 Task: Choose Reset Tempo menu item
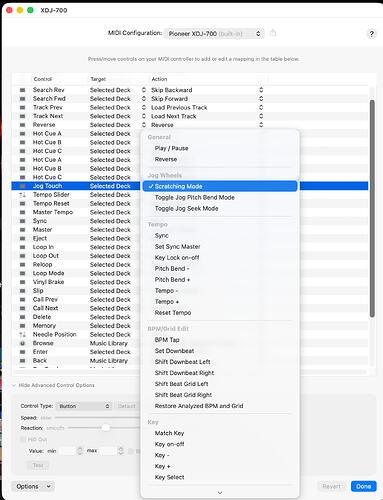point(220,313)
